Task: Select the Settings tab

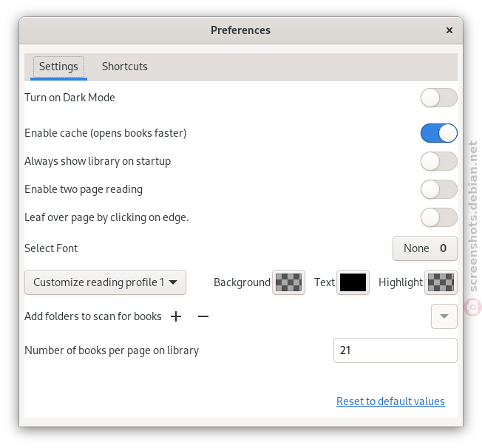Action: (x=58, y=67)
